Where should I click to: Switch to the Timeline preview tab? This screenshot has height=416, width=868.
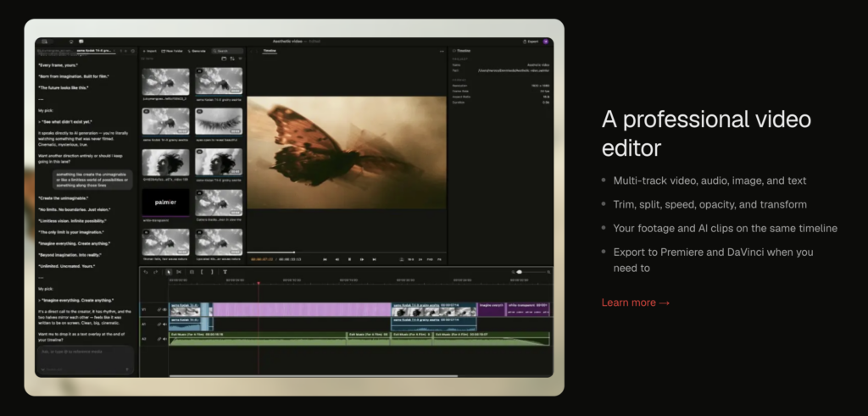click(270, 50)
